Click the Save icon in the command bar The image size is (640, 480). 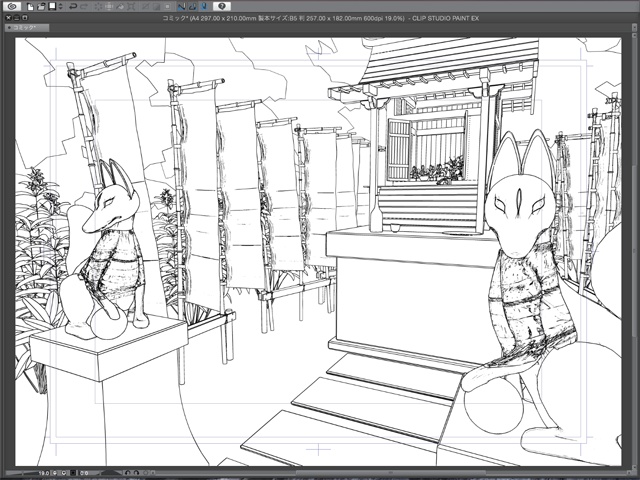coord(52,6)
